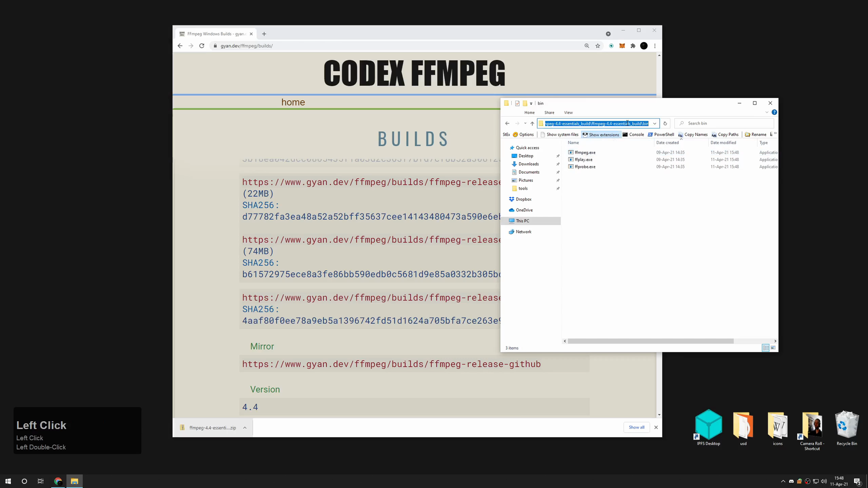The image size is (868, 488).
Task: Open the Windows Start menu
Action: [x=8, y=481]
